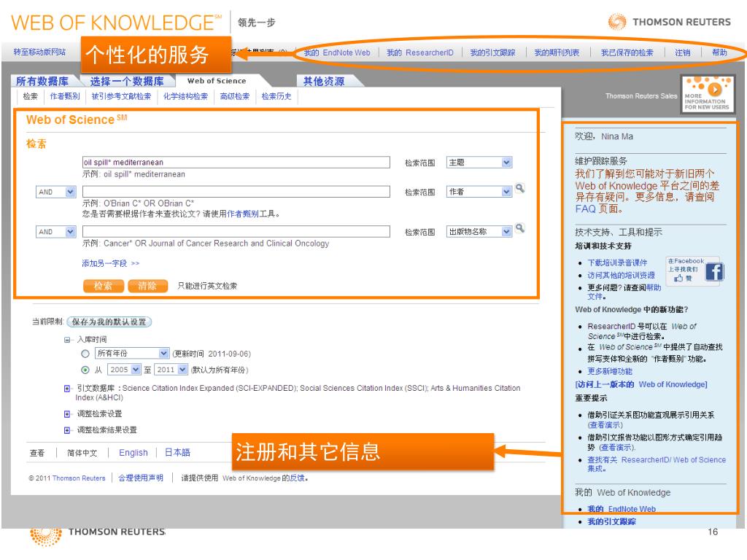Image resolution: width=747 pixels, height=560 pixels.
Task: Expand the 调整检索结果设置 section
Action: (67, 430)
